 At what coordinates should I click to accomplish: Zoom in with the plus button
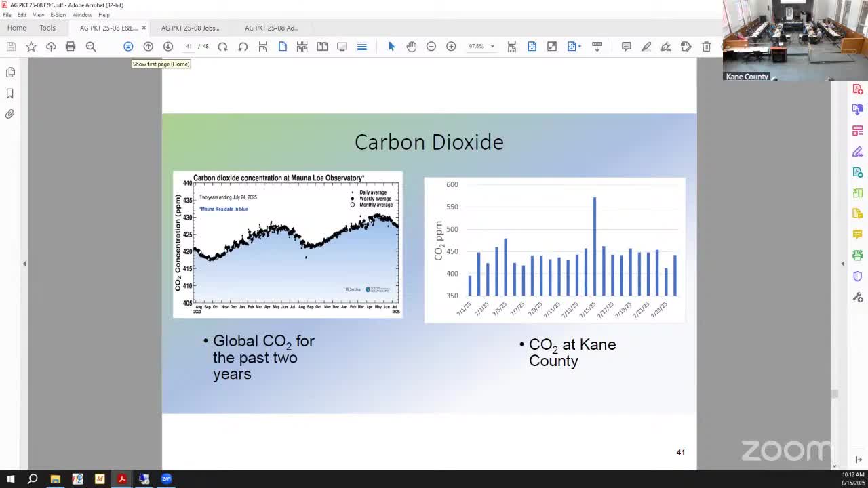tap(451, 46)
